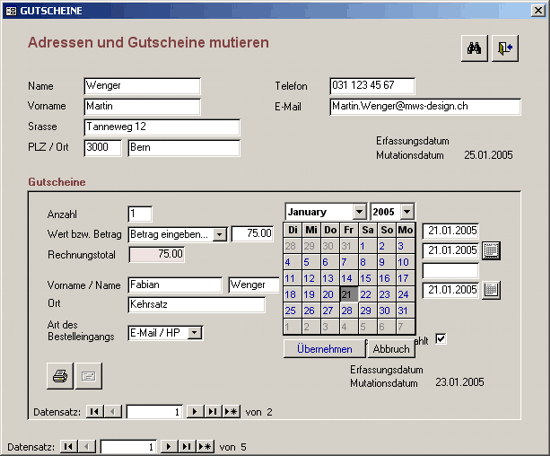Open calendar picker beside second 21.01.2005 field
550x457 pixels.
(x=491, y=250)
